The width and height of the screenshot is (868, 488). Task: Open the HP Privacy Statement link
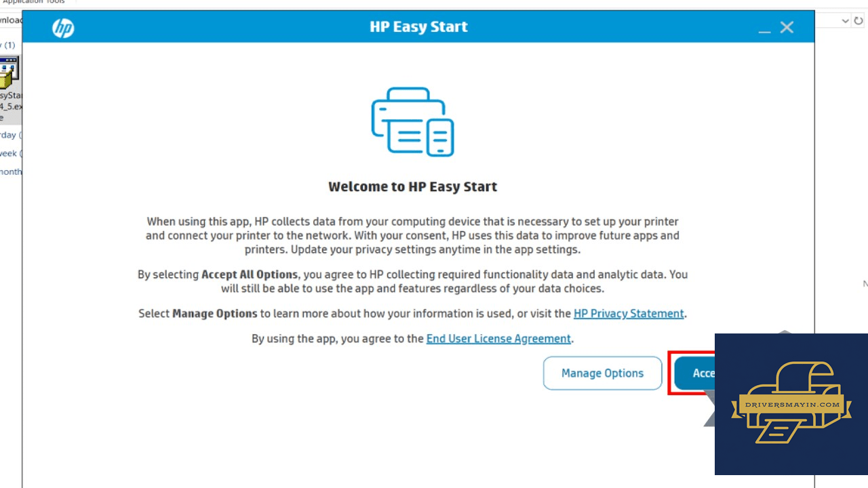tap(629, 314)
